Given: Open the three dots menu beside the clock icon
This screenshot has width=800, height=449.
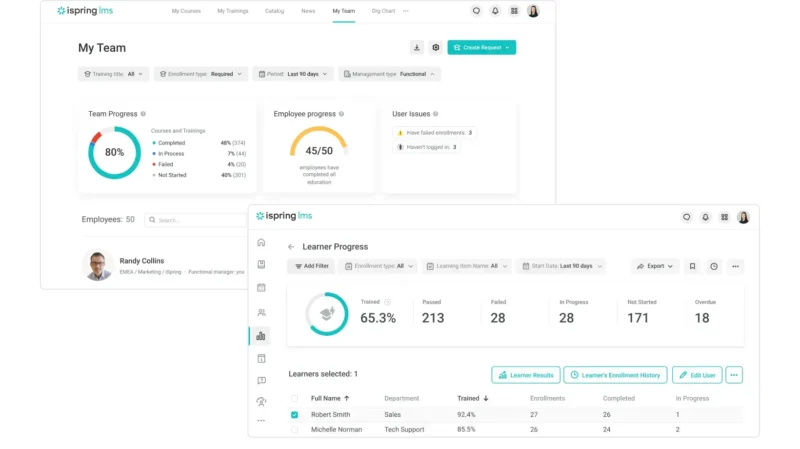Looking at the screenshot, I should click(735, 266).
